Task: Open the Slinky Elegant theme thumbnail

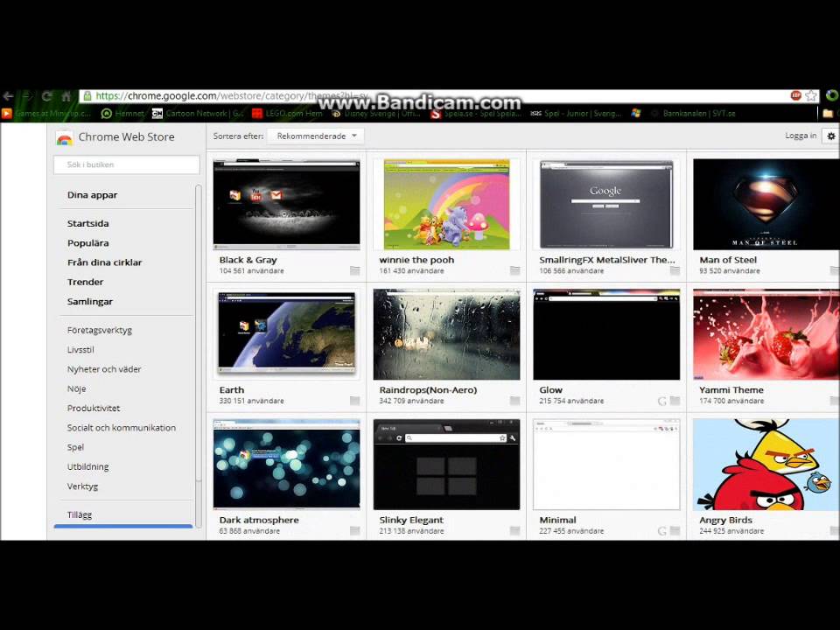Action: tap(446, 465)
